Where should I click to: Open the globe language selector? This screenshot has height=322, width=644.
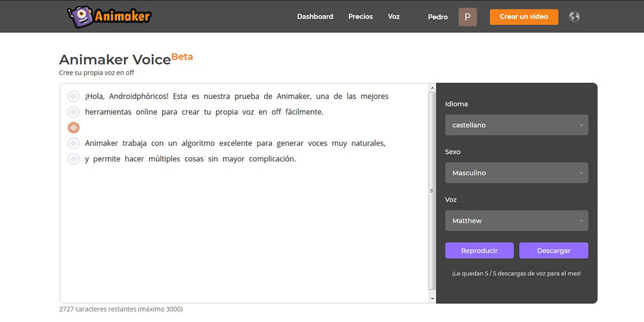(574, 17)
